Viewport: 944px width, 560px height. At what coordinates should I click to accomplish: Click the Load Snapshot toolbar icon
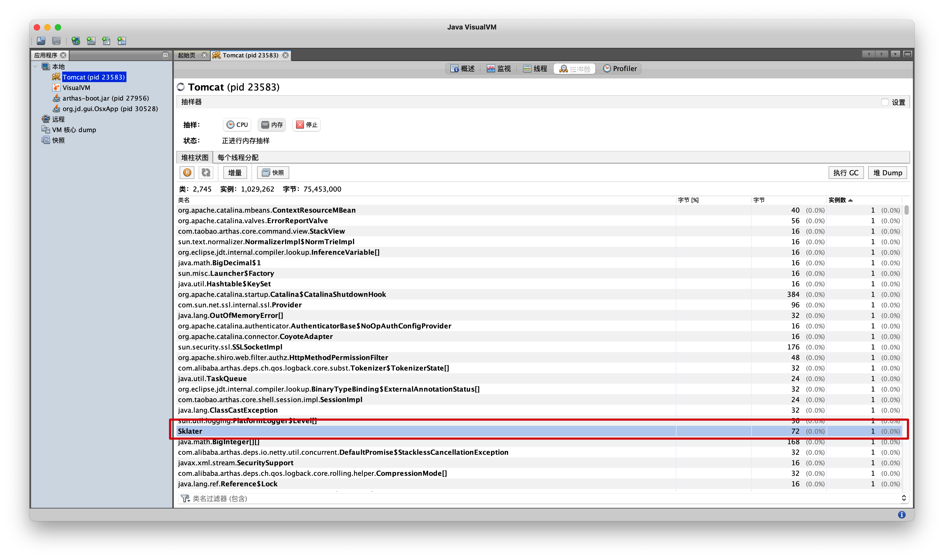pyautogui.click(x=41, y=41)
